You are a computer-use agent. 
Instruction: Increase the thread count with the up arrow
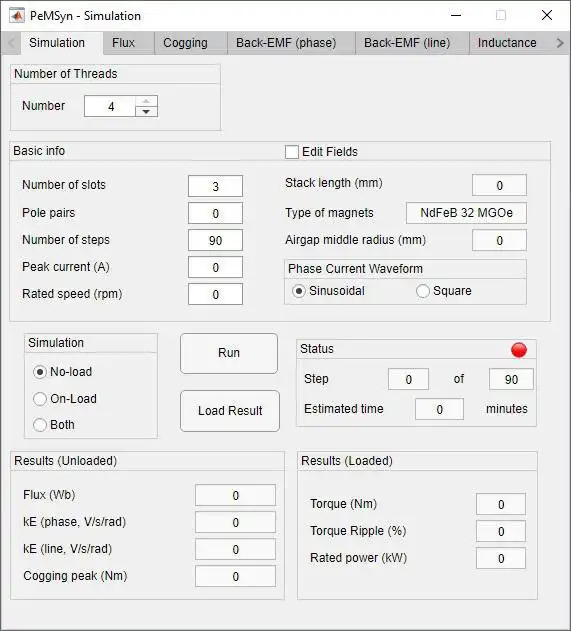click(146, 101)
